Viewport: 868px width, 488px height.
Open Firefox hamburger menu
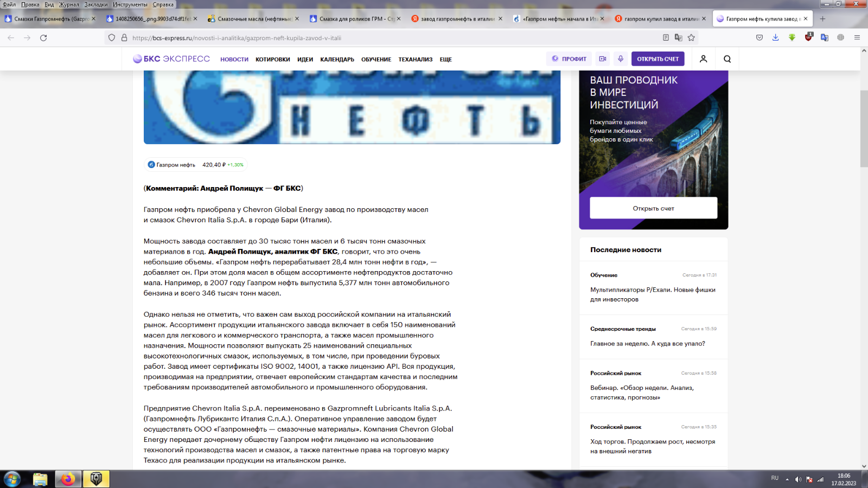857,38
